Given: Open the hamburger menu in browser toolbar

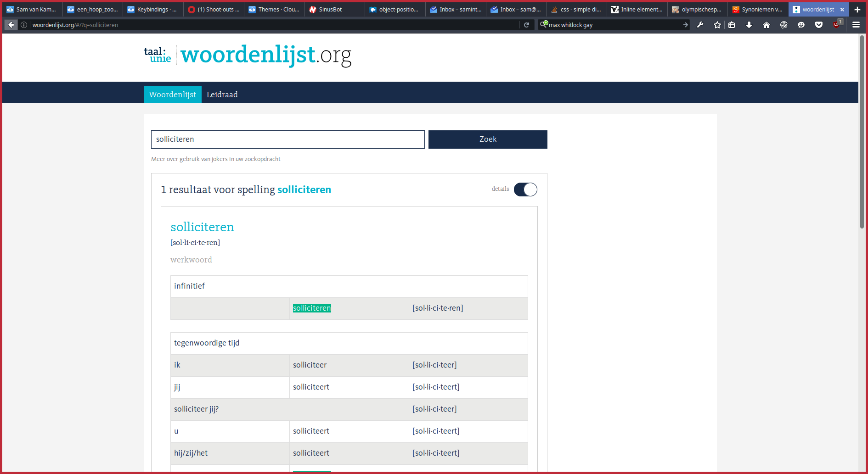Looking at the screenshot, I should [x=856, y=25].
